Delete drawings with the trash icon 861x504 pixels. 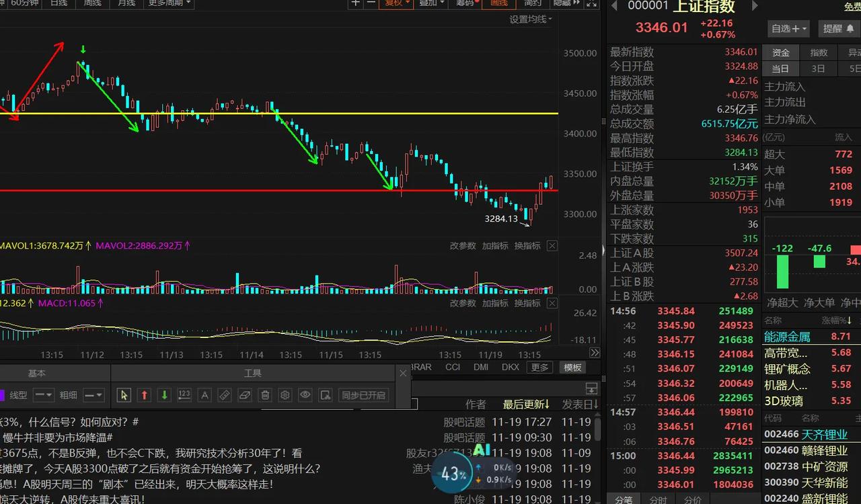[x=265, y=395]
